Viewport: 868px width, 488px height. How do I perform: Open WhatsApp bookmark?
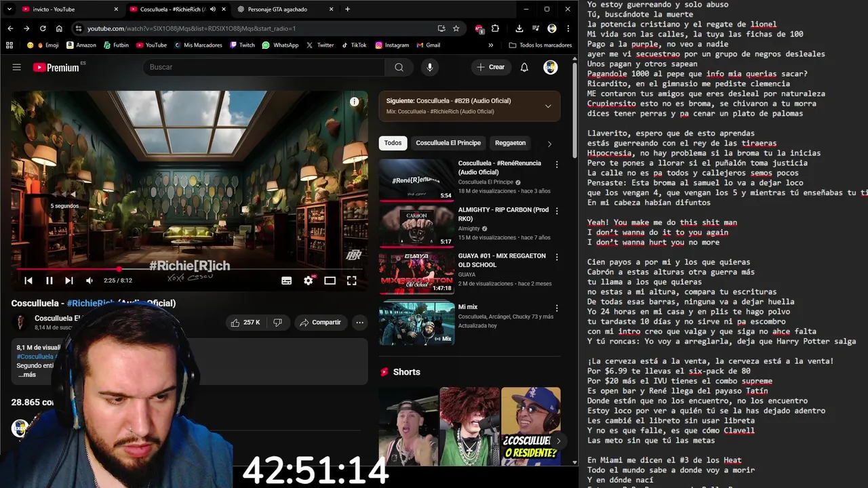click(280, 45)
